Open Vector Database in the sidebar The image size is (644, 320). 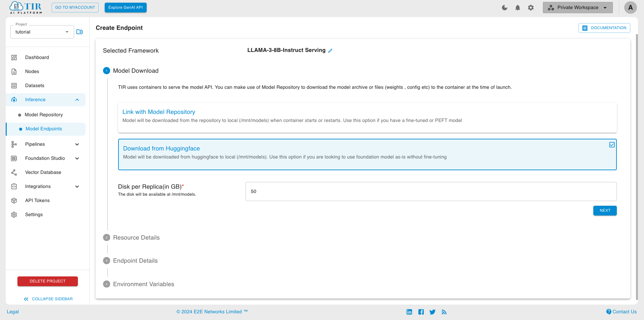pos(43,173)
